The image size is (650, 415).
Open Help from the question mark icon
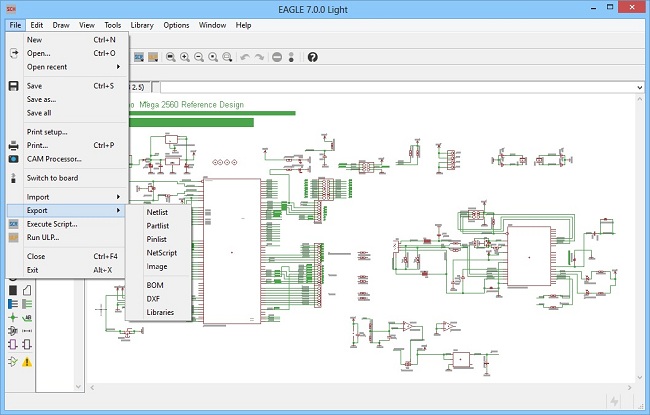click(x=313, y=57)
